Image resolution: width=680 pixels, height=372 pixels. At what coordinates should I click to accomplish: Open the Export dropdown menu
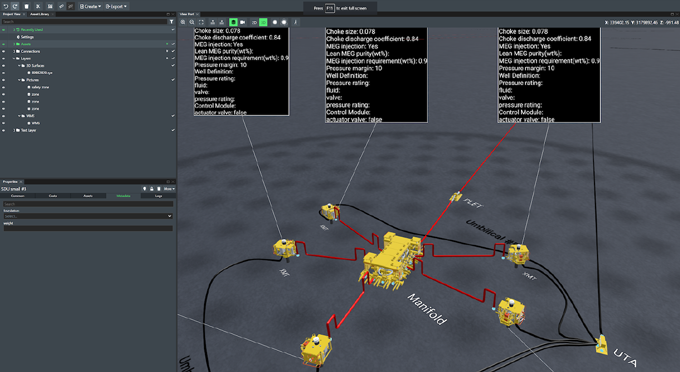point(116,7)
